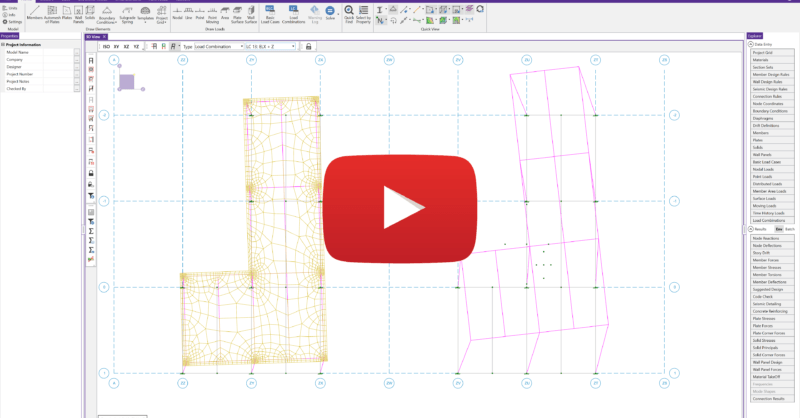Select the Subgrade Spring tool
Screen dimensions: 800x418
tap(128, 13)
